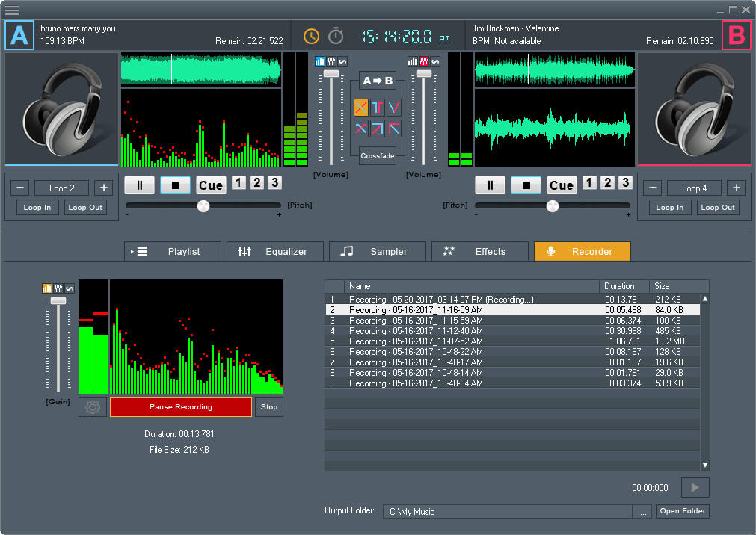
Task: Open the output folder browse dialog
Action: tap(642, 511)
